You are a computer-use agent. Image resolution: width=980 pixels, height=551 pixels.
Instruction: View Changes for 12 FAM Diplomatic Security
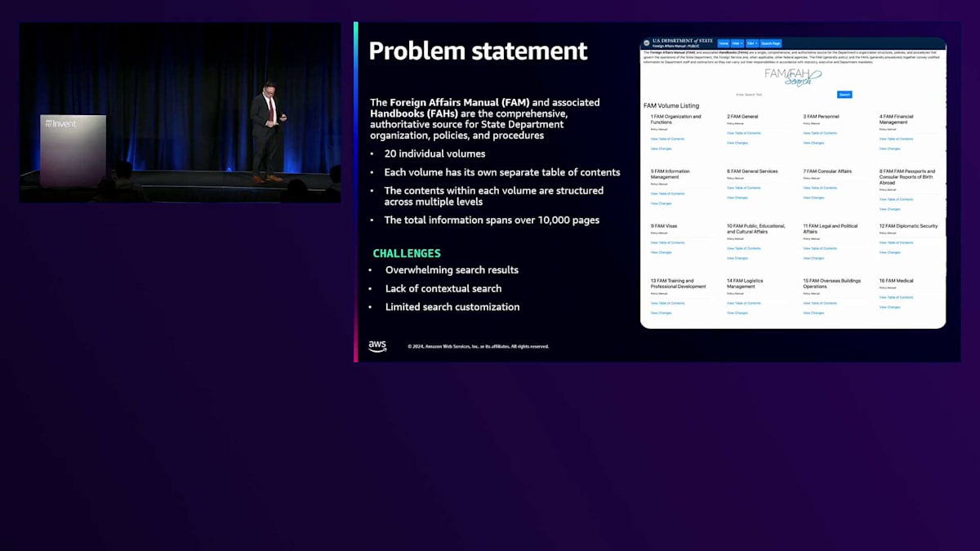coord(889,252)
